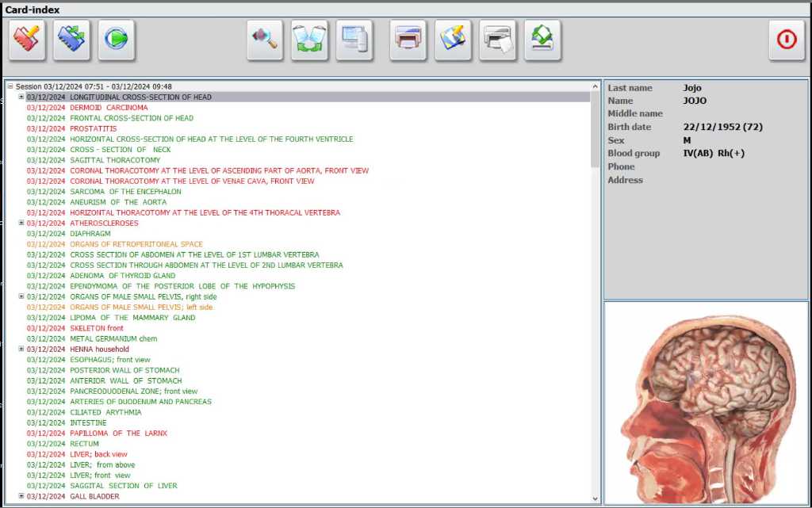Screen dimensions: 812x508
Task: Open the magnifying glass search tool
Action: 265,40
